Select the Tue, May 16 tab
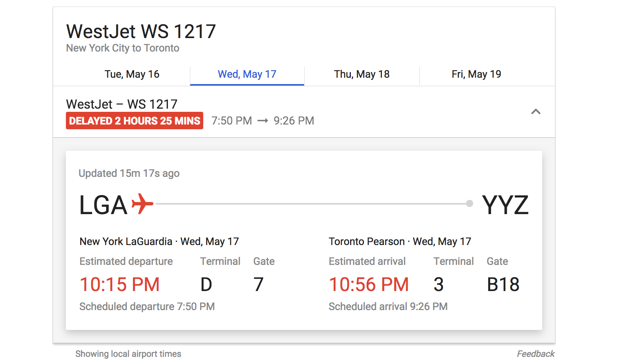This screenshot has height=364, width=624. [132, 74]
